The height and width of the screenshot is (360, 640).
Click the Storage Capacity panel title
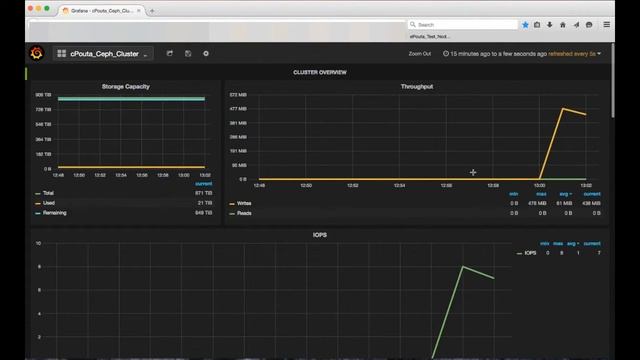click(x=126, y=87)
